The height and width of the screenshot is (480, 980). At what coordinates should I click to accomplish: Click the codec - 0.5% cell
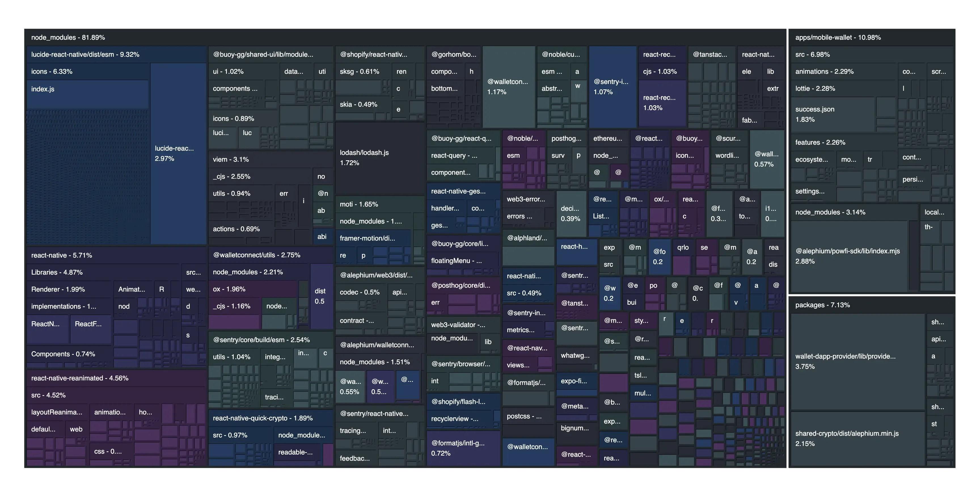361,292
